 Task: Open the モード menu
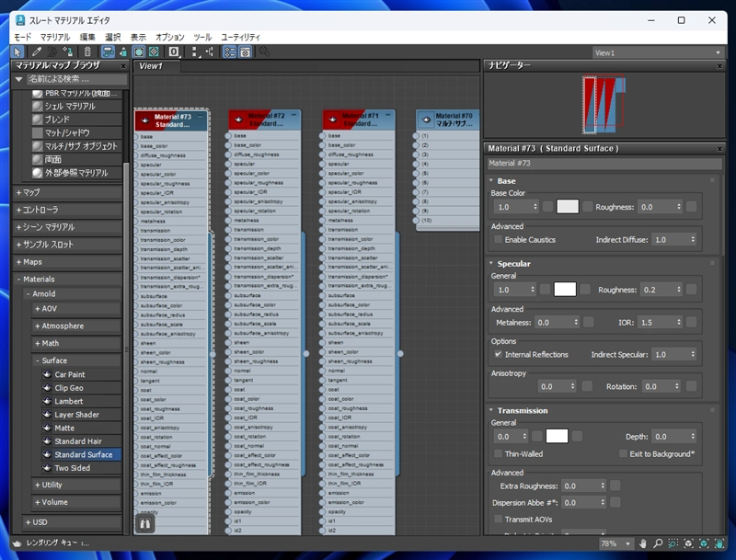[22, 37]
